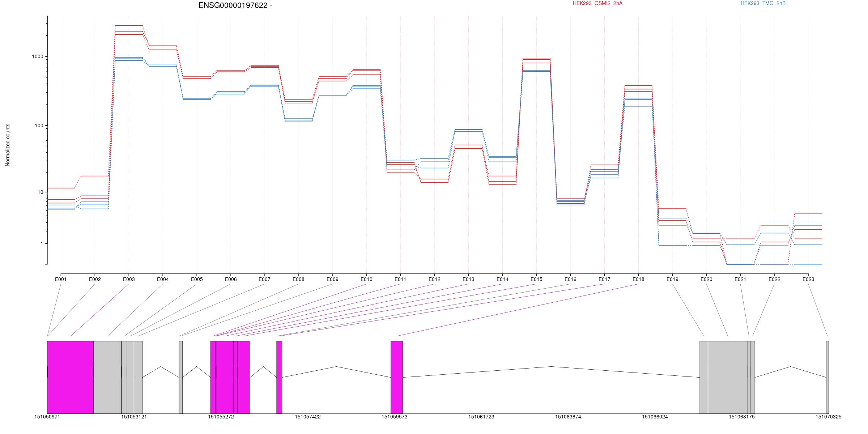868x434 pixels.
Task: Click genomic coordinate 151063874
Action: 568,417
